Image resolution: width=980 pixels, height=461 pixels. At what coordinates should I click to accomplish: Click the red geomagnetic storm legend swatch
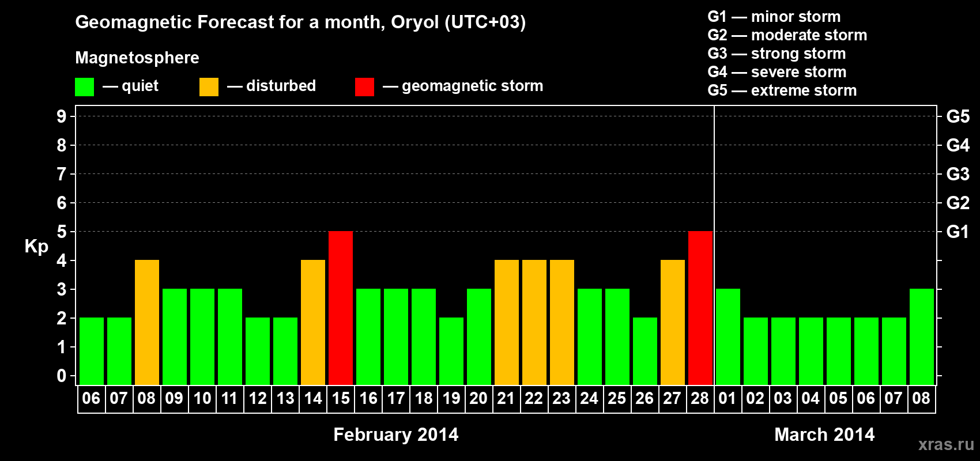tap(364, 87)
